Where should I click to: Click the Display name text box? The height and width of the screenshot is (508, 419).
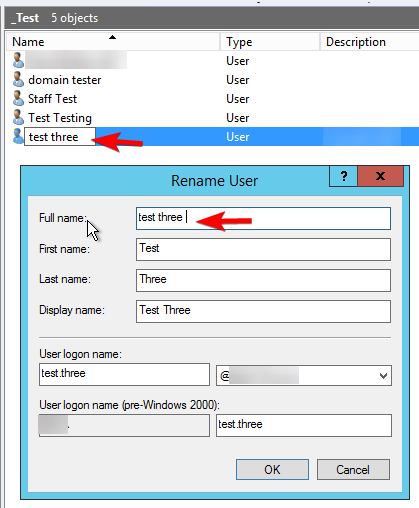pos(263,311)
